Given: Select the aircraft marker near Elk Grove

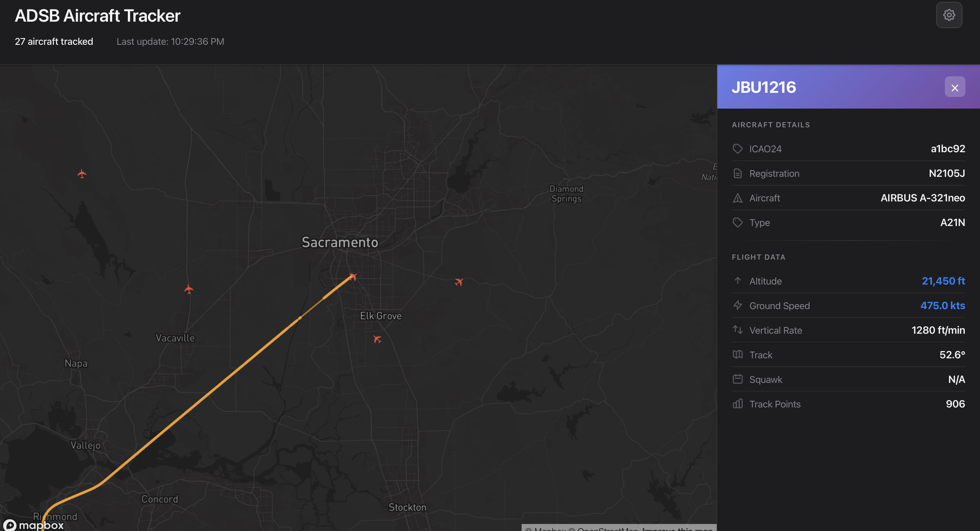Looking at the screenshot, I should [x=377, y=339].
